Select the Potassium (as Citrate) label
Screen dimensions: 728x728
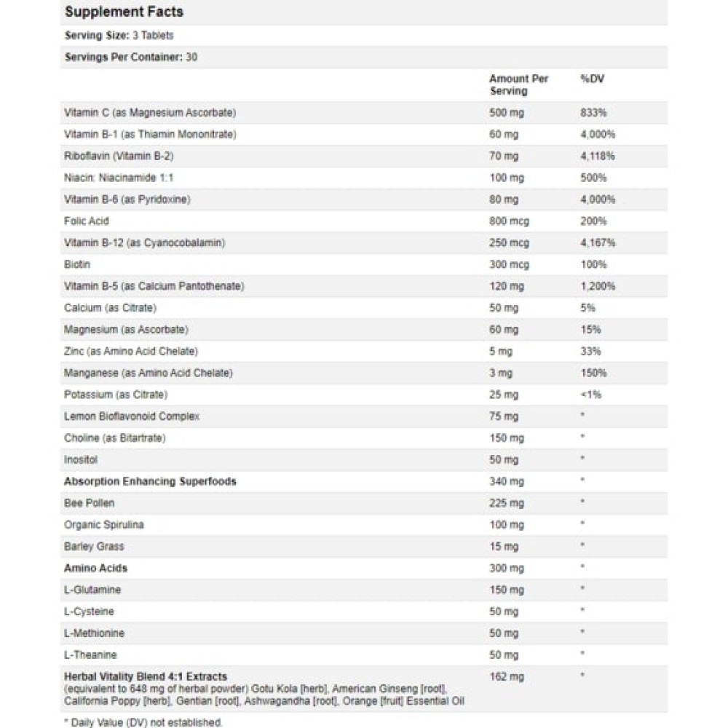[x=116, y=395]
